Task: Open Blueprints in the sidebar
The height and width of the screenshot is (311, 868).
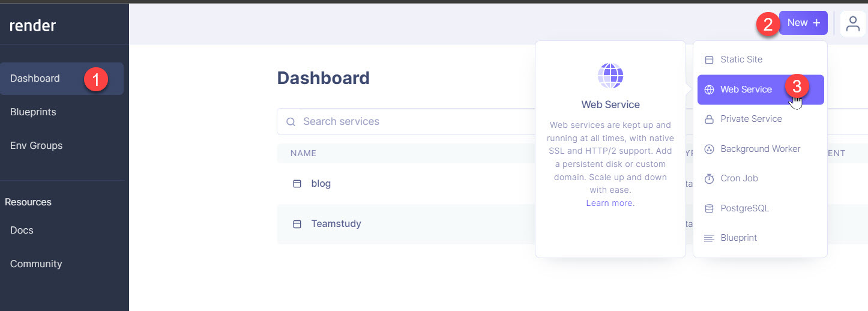Action: 33,112
